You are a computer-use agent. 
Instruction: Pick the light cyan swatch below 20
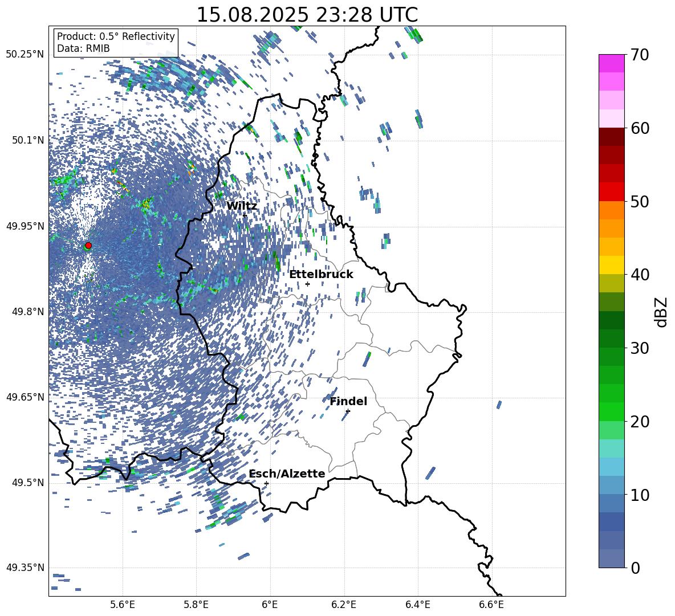(611, 448)
